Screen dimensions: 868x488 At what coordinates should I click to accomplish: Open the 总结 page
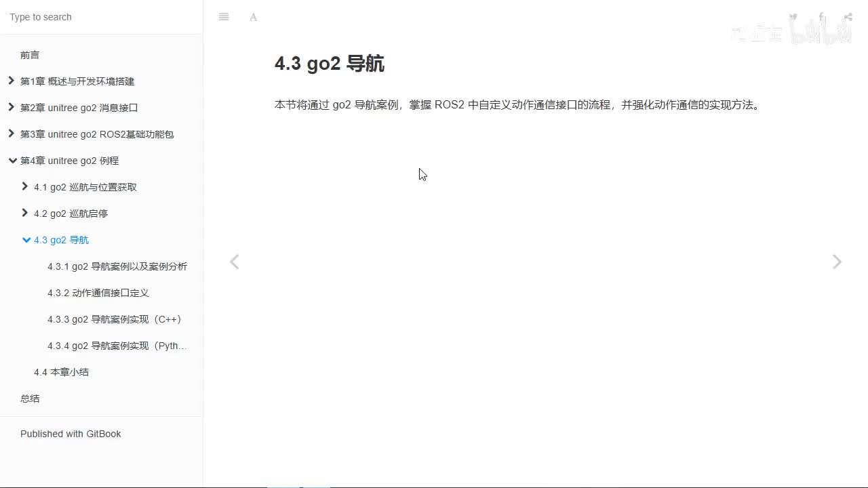click(x=30, y=399)
